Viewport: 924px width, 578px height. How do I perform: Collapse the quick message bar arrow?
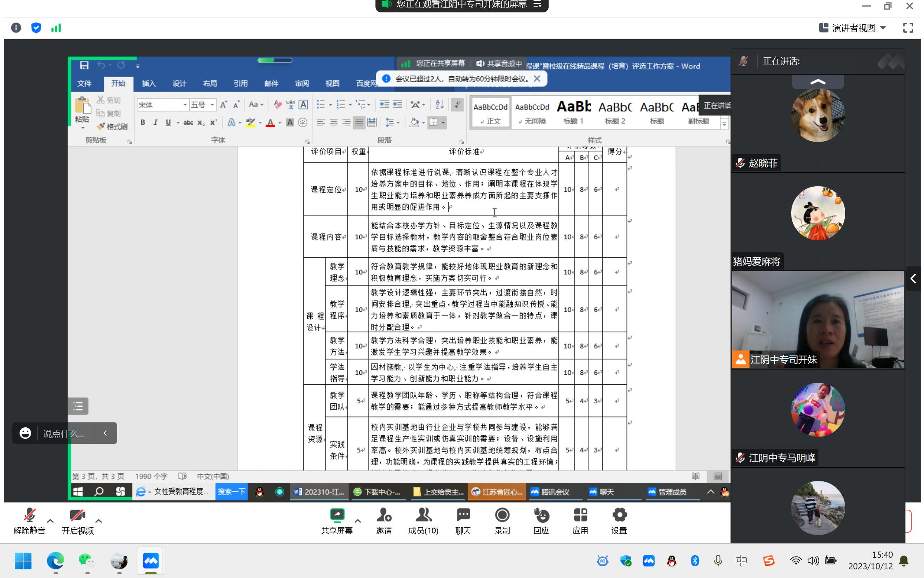point(105,433)
